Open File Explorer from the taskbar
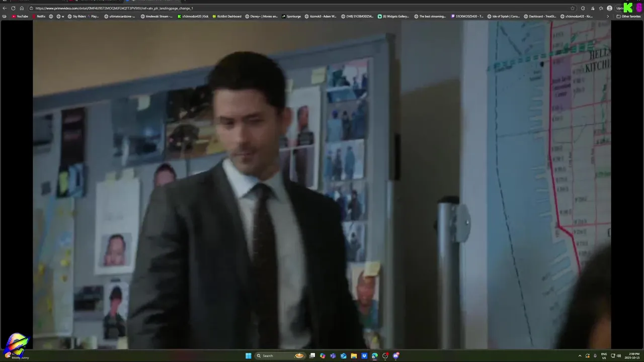Screen dimensions: 644x362 pos(354,355)
